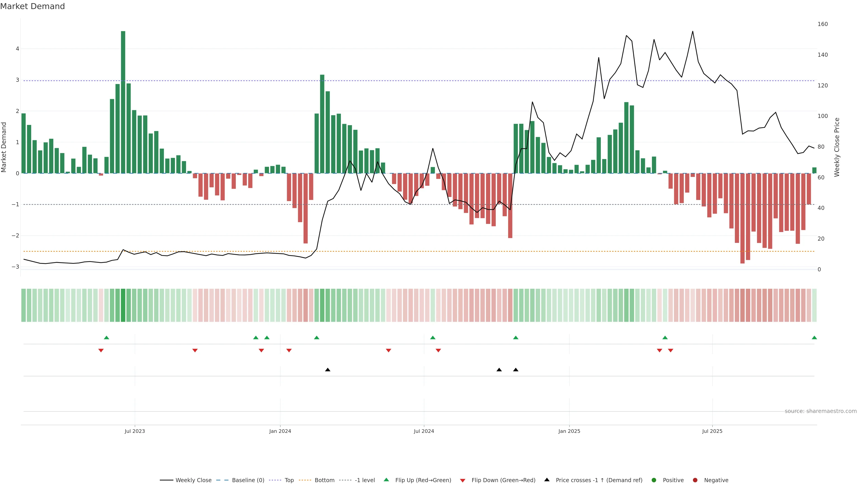Click the Market Demand chart title
The image size is (868, 488).
tap(32, 6)
